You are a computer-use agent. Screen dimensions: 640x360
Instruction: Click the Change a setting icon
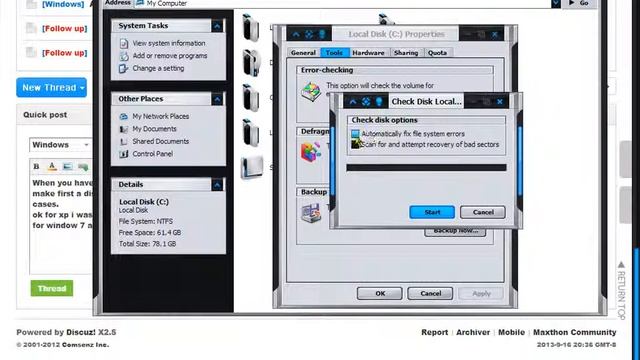coord(124,69)
